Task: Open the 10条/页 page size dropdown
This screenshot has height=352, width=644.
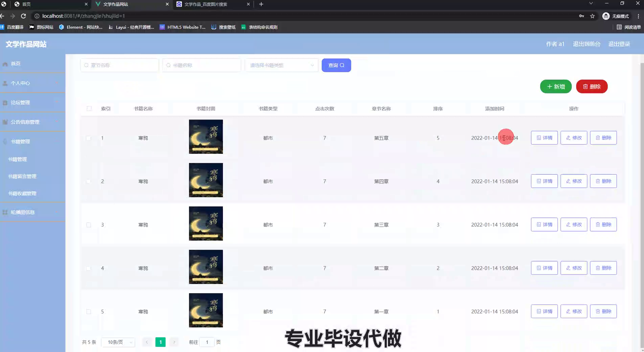Action: [x=118, y=342]
